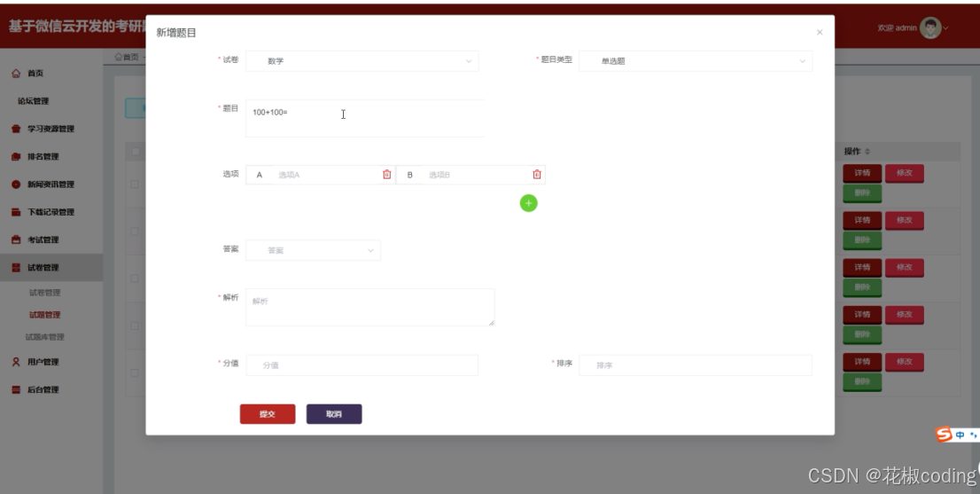Click 详情 in the first table row
Viewport: 980px width, 494px height.
[862, 173]
